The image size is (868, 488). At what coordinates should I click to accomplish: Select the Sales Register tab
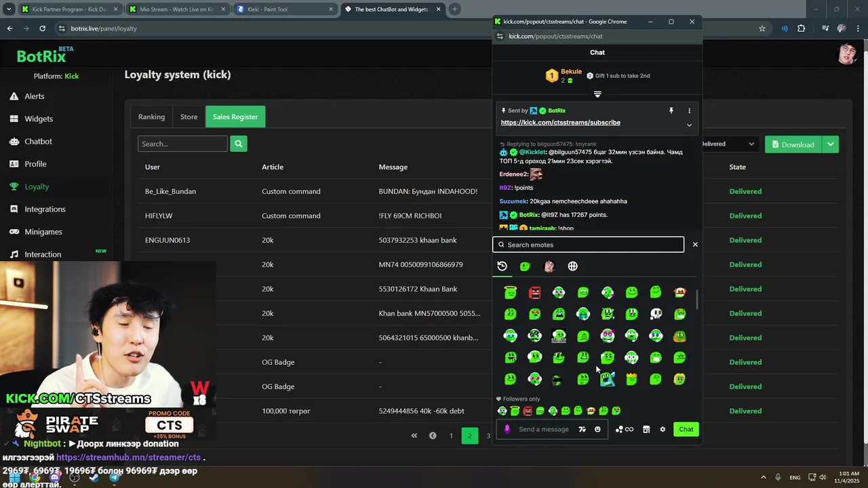pos(235,117)
